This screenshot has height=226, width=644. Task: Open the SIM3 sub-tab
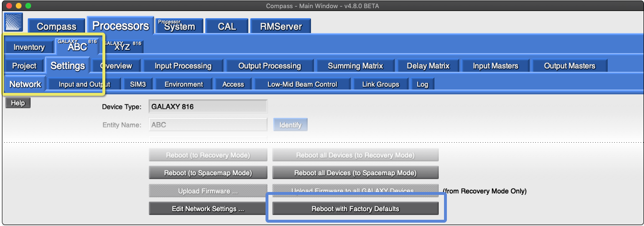(138, 84)
